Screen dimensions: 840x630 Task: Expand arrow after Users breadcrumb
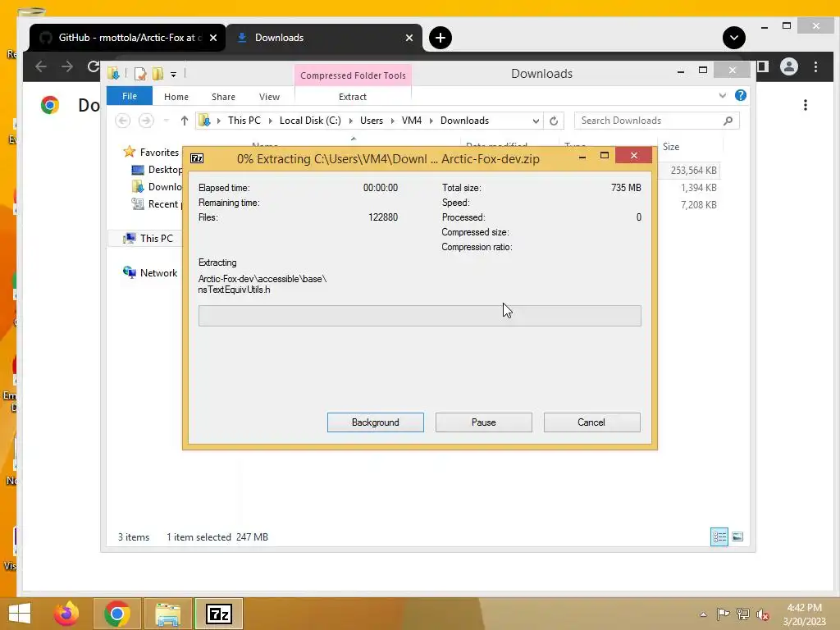click(x=393, y=121)
